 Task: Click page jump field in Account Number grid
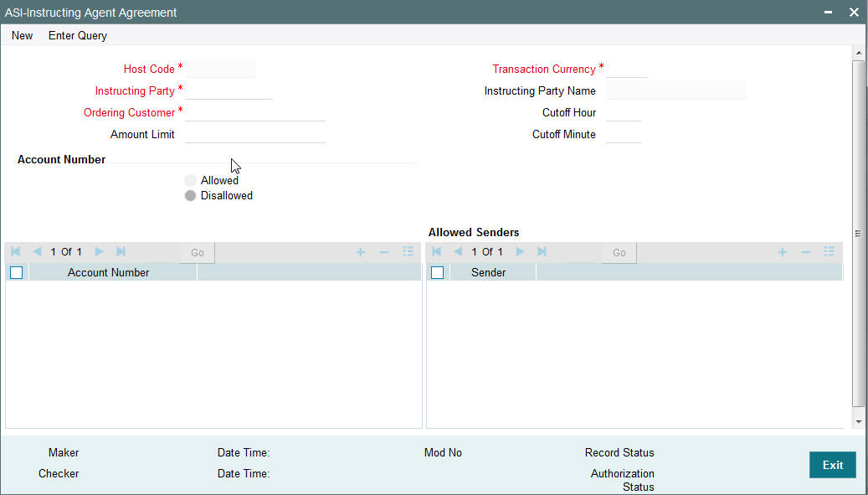coord(156,252)
